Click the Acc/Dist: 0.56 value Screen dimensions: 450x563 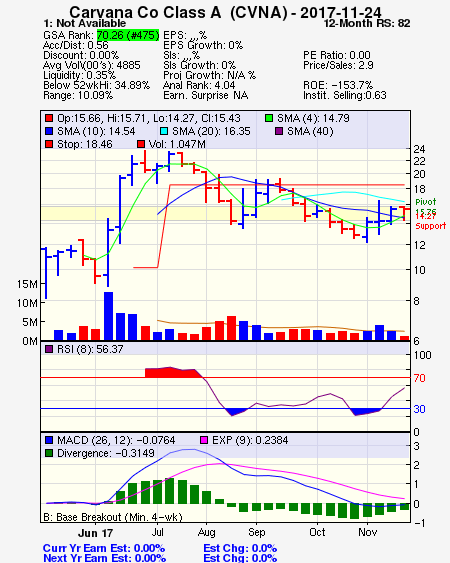pos(76,45)
